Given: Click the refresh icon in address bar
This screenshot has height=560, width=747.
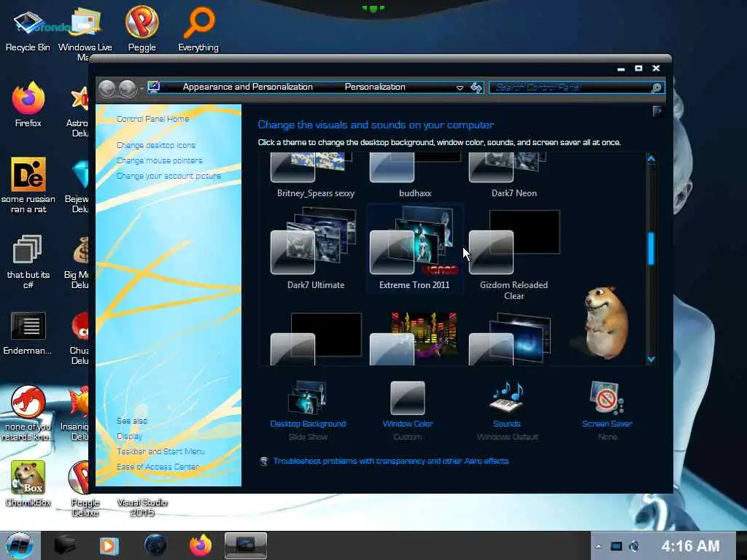Looking at the screenshot, I should click(x=476, y=87).
